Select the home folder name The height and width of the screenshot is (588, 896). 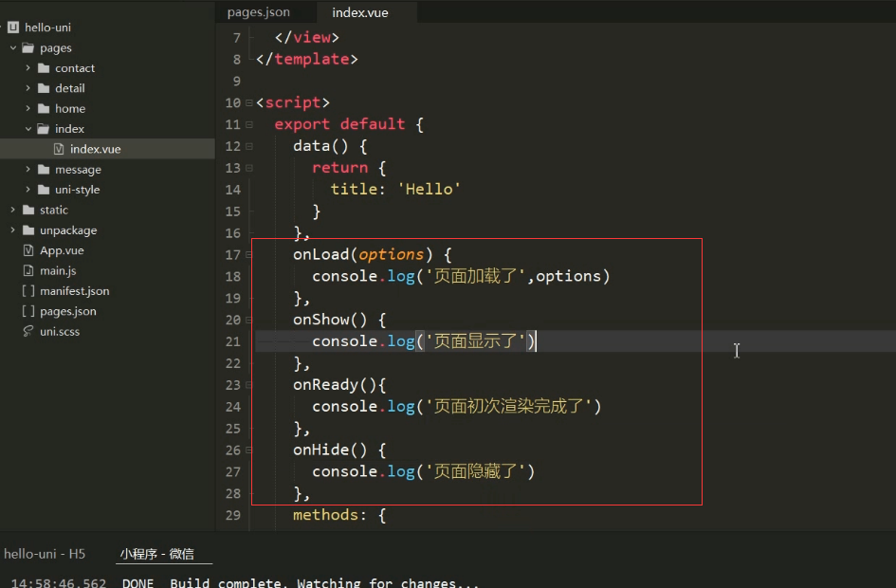(x=70, y=108)
